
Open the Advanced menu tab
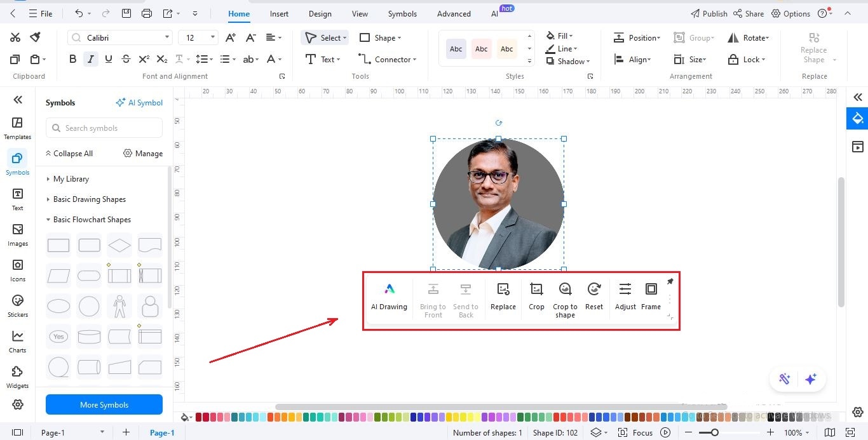coord(453,13)
